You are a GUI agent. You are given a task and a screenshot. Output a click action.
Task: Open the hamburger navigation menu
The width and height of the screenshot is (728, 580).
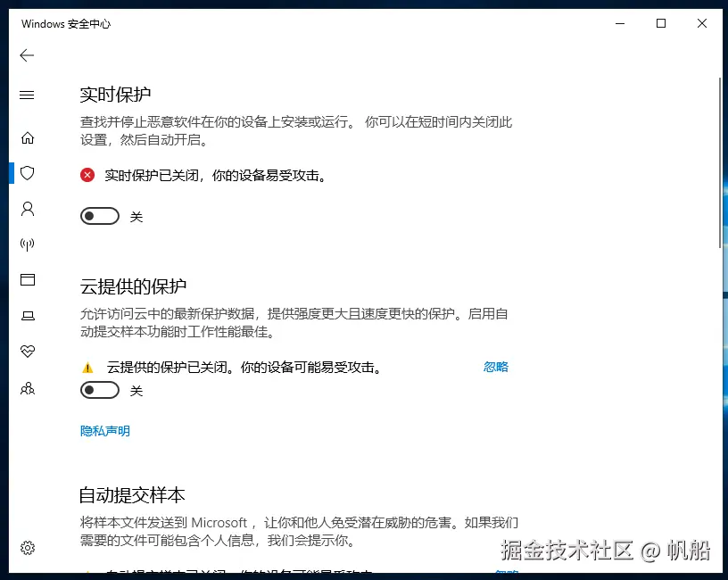tap(27, 95)
